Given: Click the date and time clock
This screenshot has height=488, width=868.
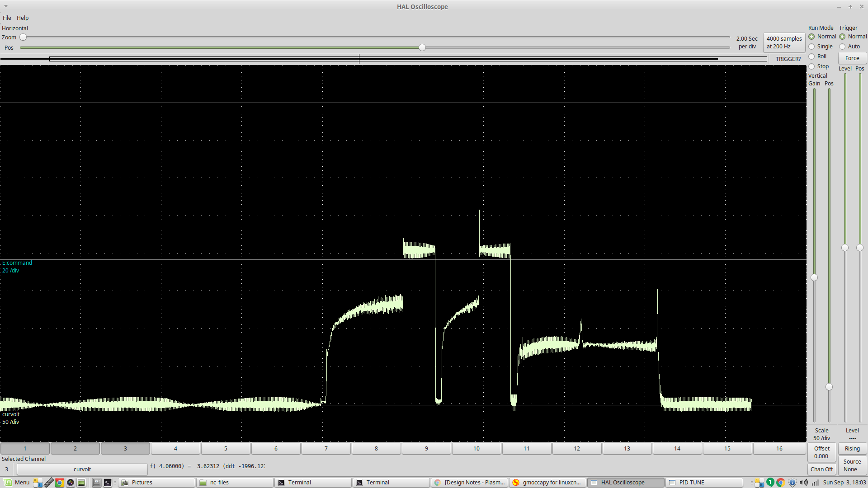Looking at the screenshot, I should click(x=844, y=483).
